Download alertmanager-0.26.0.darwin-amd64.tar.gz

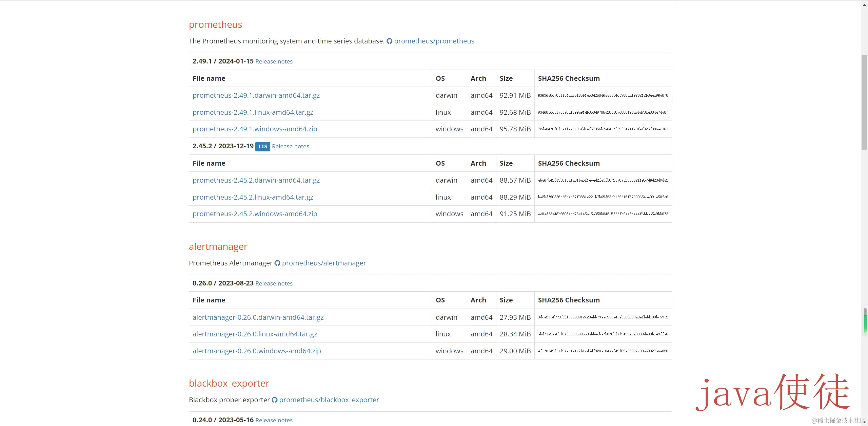tap(258, 317)
